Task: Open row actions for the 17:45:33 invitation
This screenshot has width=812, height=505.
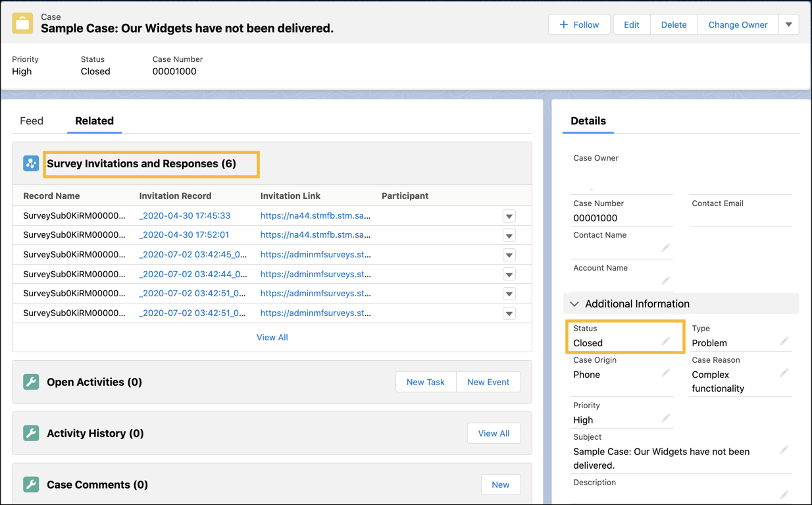Action: point(509,216)
